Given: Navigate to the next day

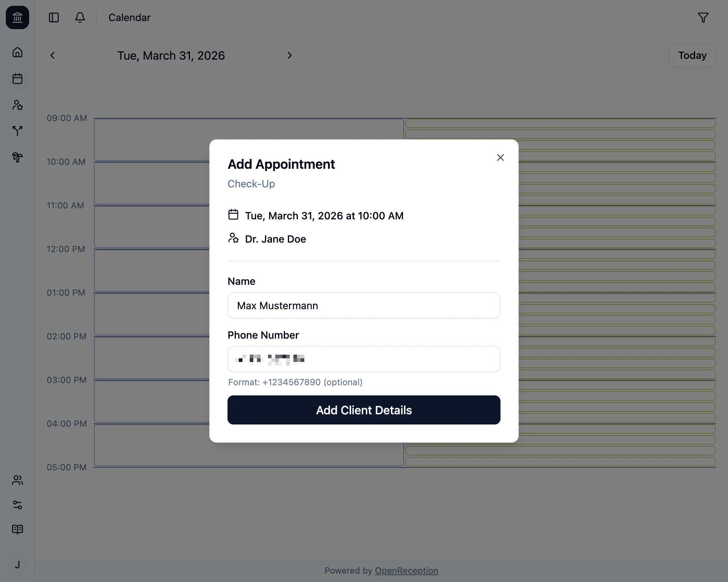Looking at the screenshot, I should (289, 55).
